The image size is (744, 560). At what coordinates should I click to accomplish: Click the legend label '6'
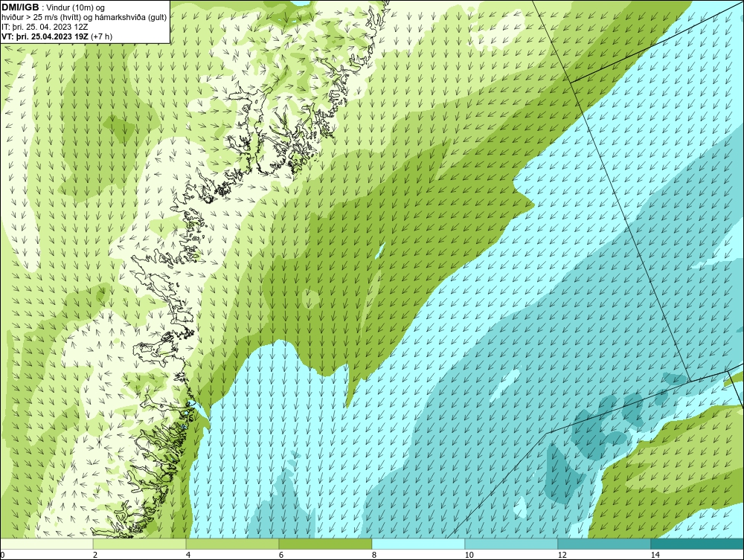[x=281, y=555]
